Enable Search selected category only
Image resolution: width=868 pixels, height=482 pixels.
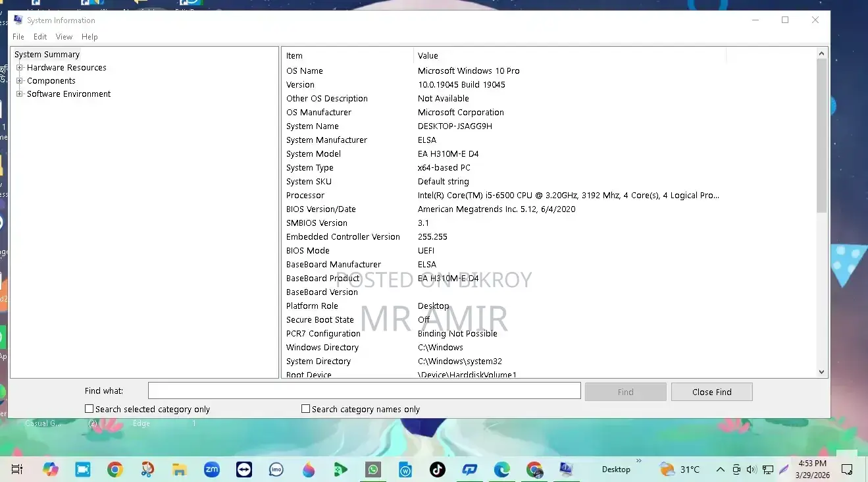coord(89,409)
